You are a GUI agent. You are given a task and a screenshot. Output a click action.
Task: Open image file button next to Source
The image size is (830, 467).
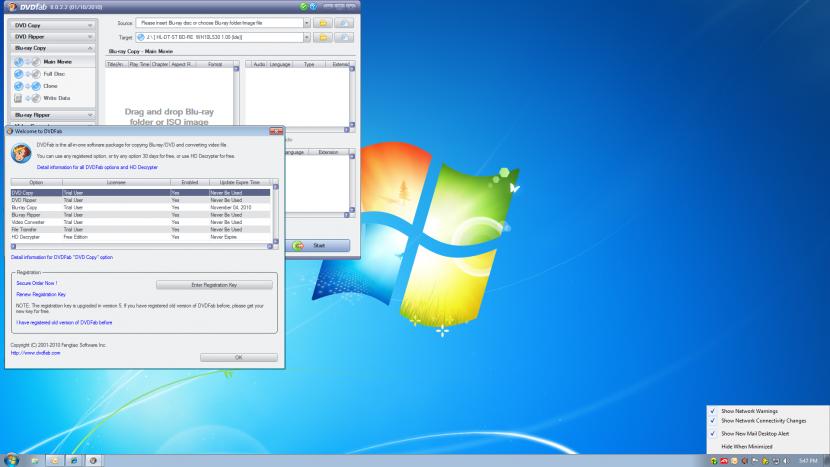point(344,23)
